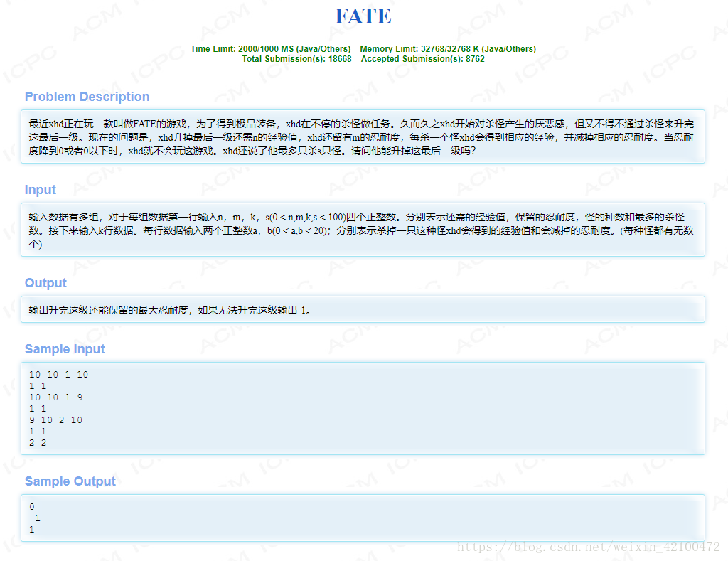Click sample input line '9 10 2 10'
This screenshot has width=728, height=561.
click(x=55, y=420)
